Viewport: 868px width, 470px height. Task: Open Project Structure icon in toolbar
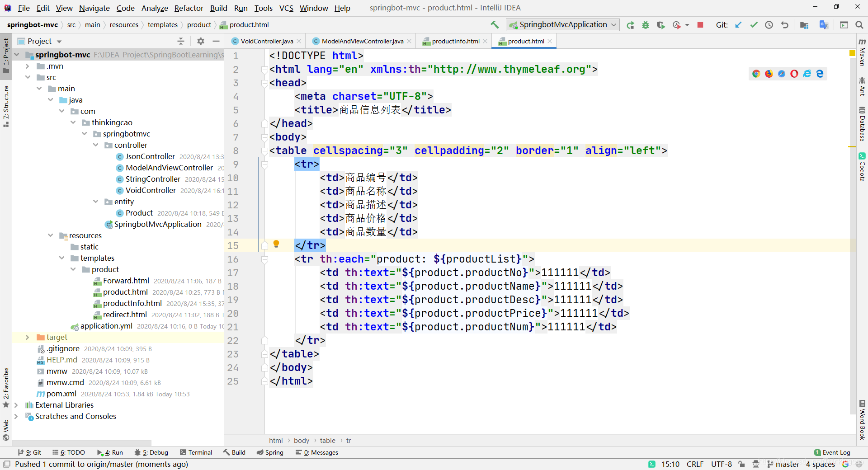pos(804,25)
